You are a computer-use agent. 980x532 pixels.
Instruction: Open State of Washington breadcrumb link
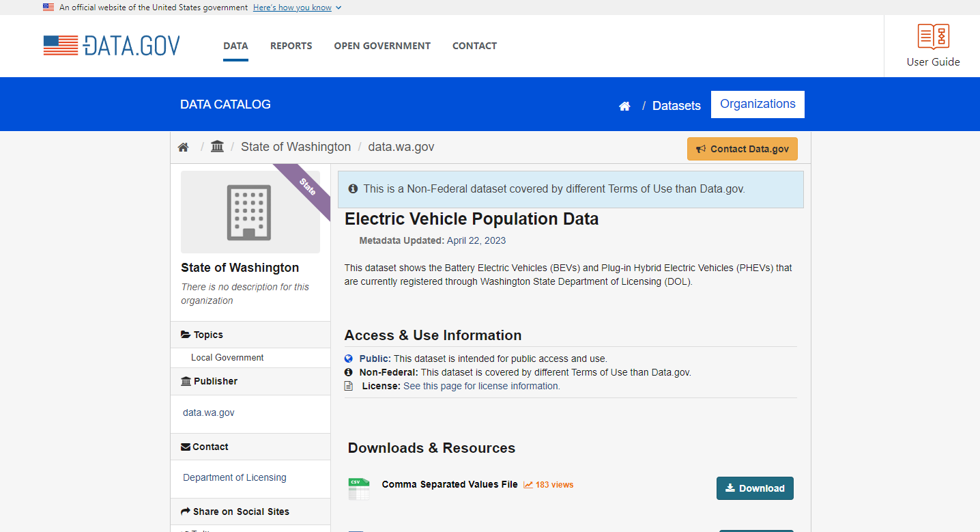(x=296, y=147)
